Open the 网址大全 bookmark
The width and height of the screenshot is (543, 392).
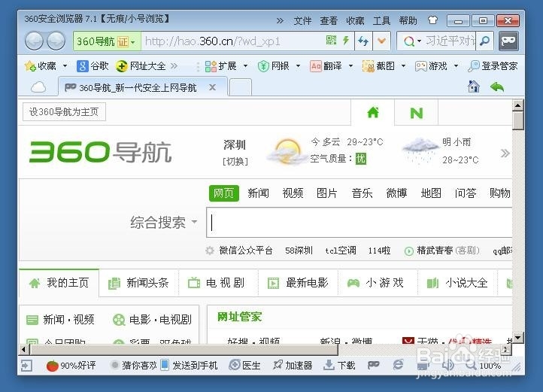pos(141,66)
